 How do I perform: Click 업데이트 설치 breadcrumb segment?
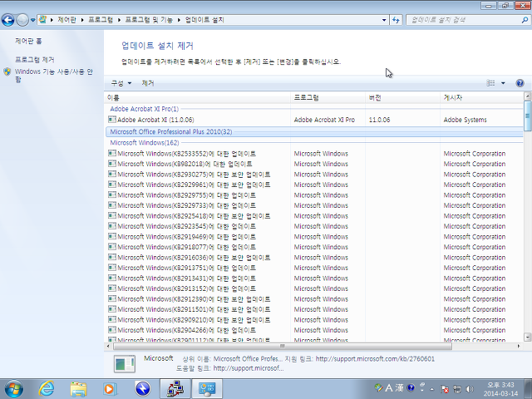204,20
